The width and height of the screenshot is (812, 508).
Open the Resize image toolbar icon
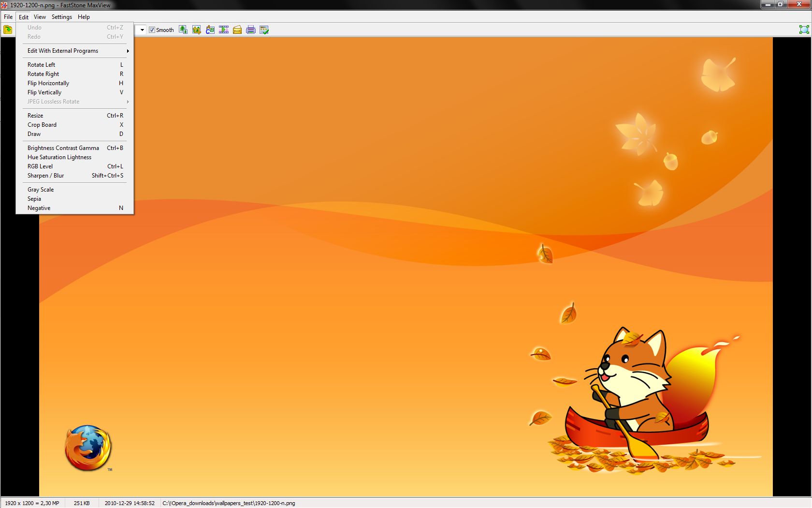tap(183, 30)
